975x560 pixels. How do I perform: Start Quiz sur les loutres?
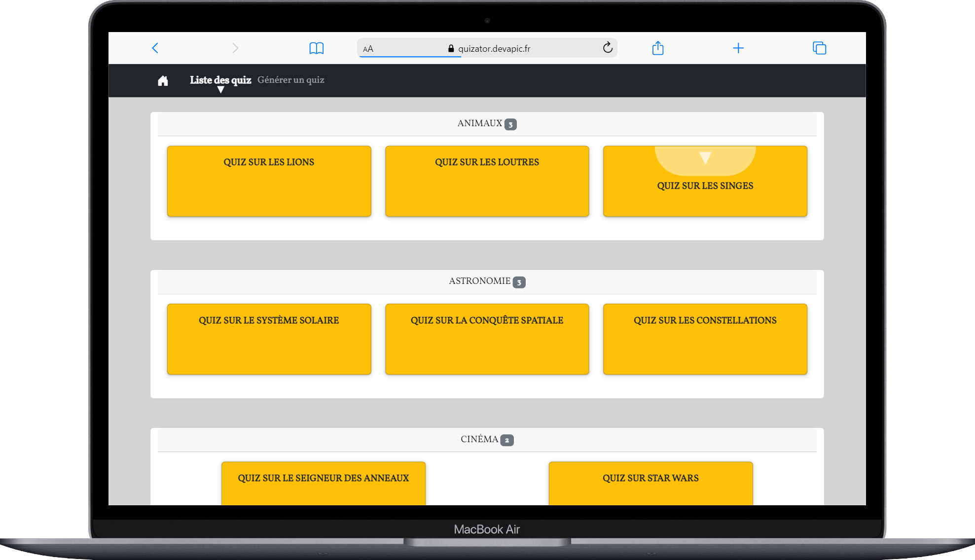(487, 181)
